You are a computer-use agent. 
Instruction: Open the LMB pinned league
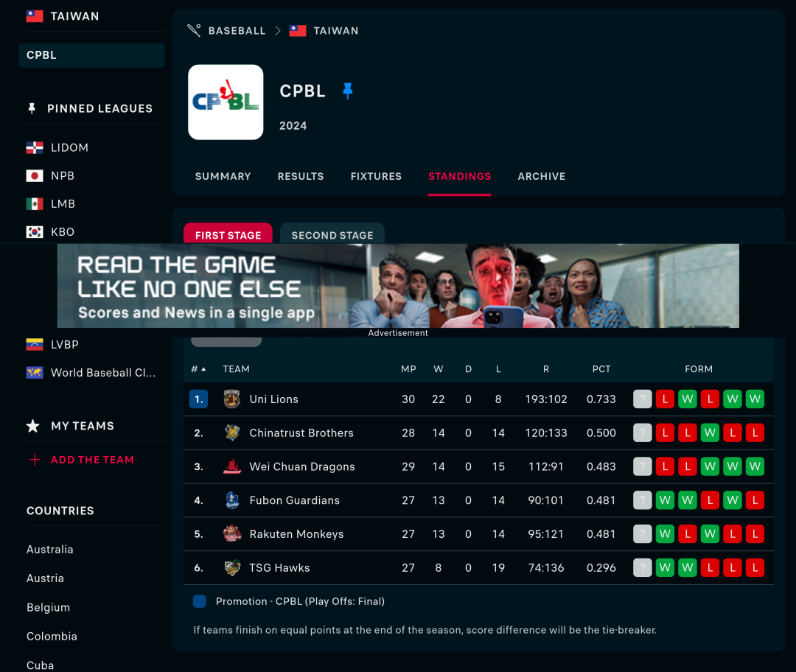tap(63, 204)
